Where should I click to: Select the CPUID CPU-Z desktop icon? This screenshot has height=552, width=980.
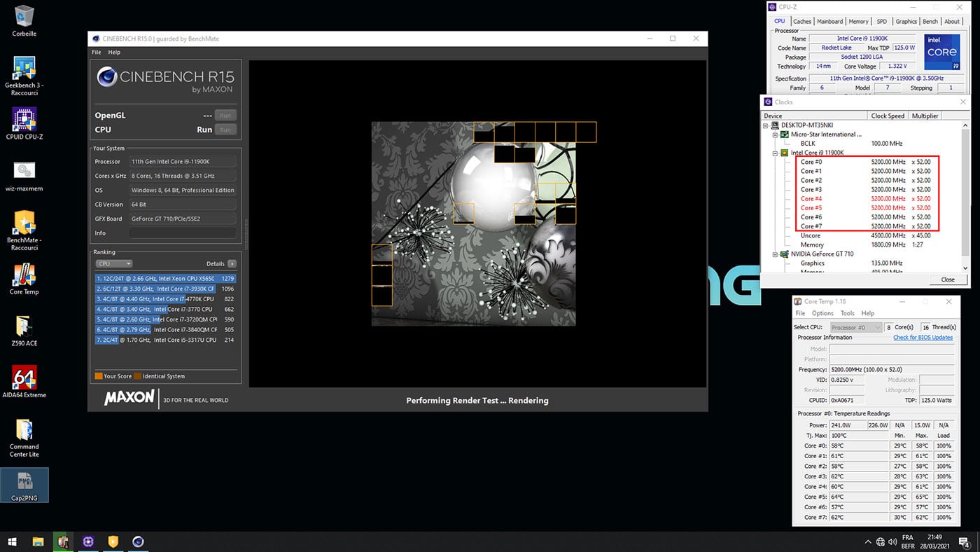point(24,123)
